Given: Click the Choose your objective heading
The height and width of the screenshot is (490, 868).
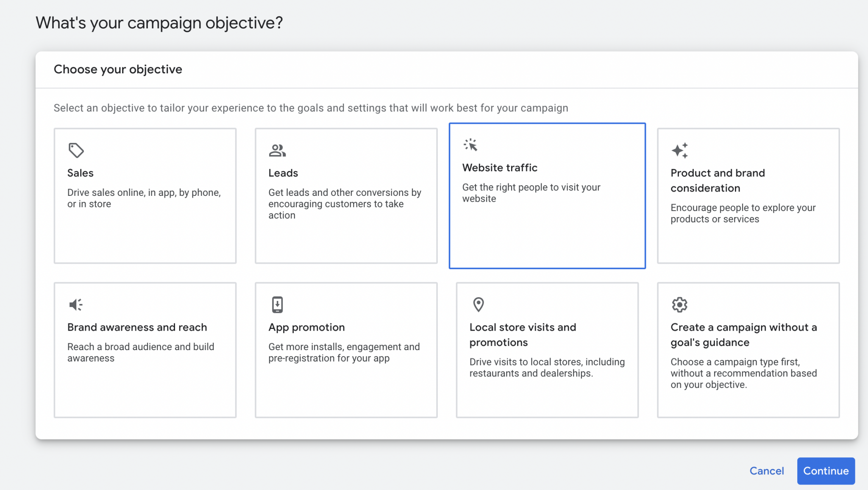Looking at the screenshot, I should tap(118, 69).
